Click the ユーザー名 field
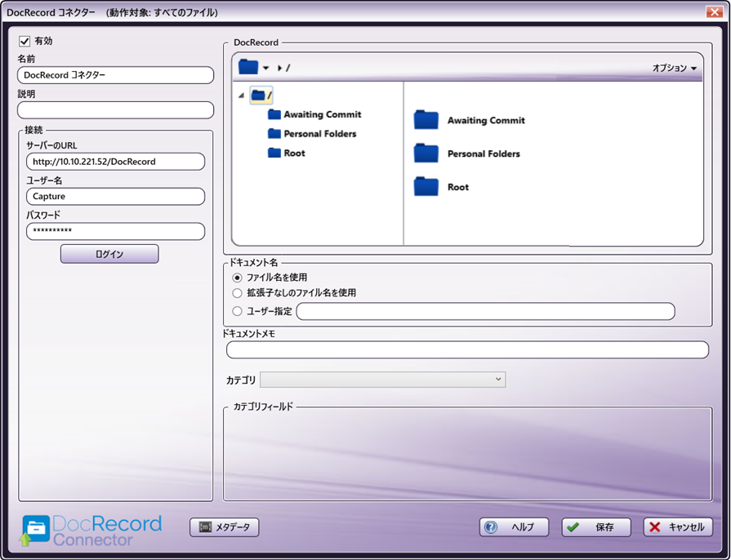Viewport: 731px width, 560px height. (116, 197)
